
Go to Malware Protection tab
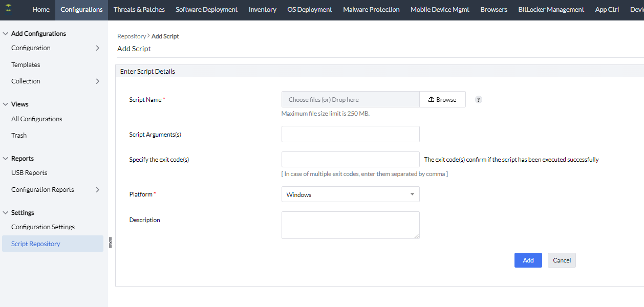pyautogui.click(x=371, y=10)
